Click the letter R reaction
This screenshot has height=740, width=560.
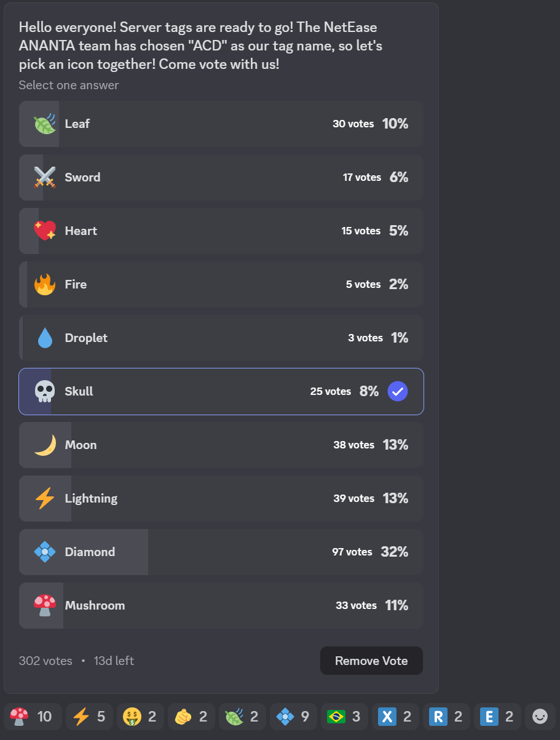click(446, 717)
